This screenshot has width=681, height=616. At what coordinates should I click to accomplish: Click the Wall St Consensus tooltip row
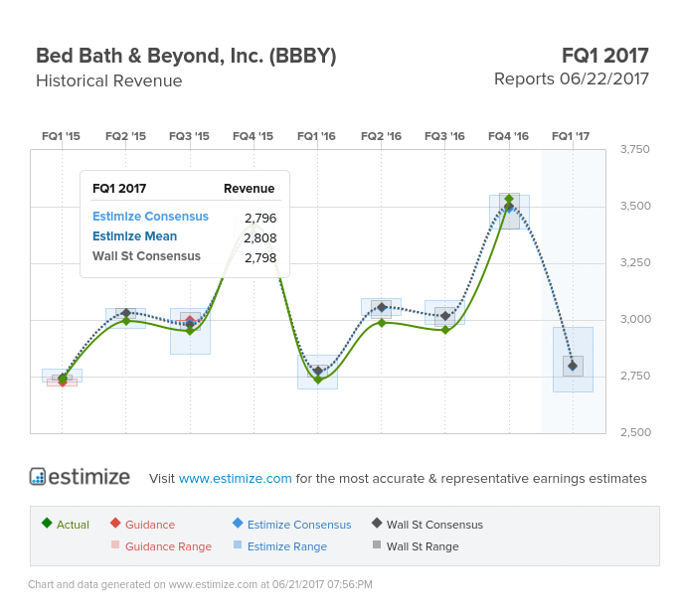coord(185,257)
